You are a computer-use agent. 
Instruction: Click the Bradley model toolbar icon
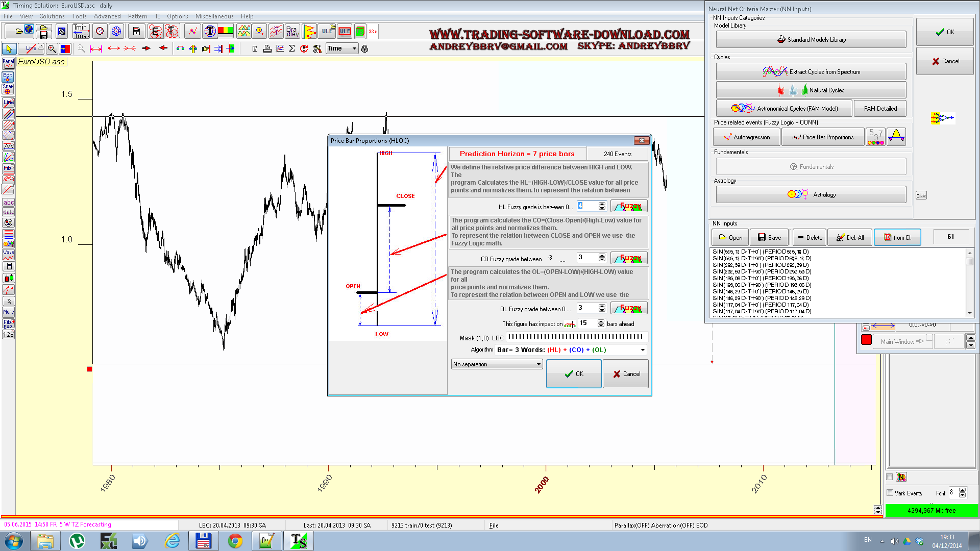click(292, 32)
